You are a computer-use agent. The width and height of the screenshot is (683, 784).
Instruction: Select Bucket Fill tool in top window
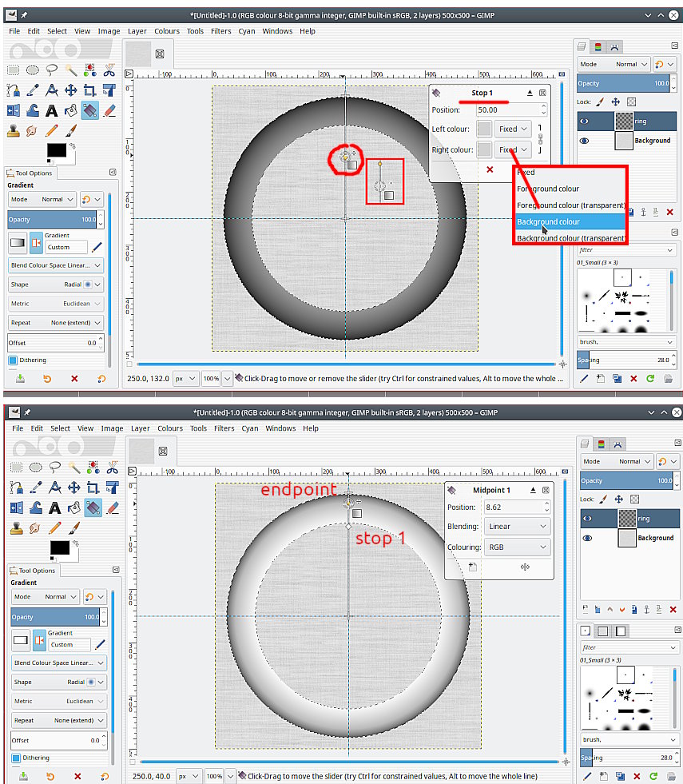point(70,110)
